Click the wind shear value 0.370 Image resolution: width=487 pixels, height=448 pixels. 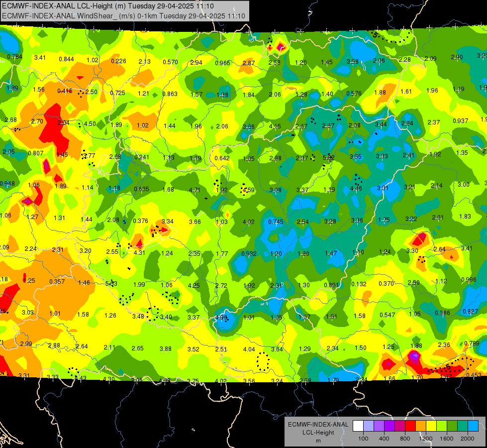pos(387,283)
